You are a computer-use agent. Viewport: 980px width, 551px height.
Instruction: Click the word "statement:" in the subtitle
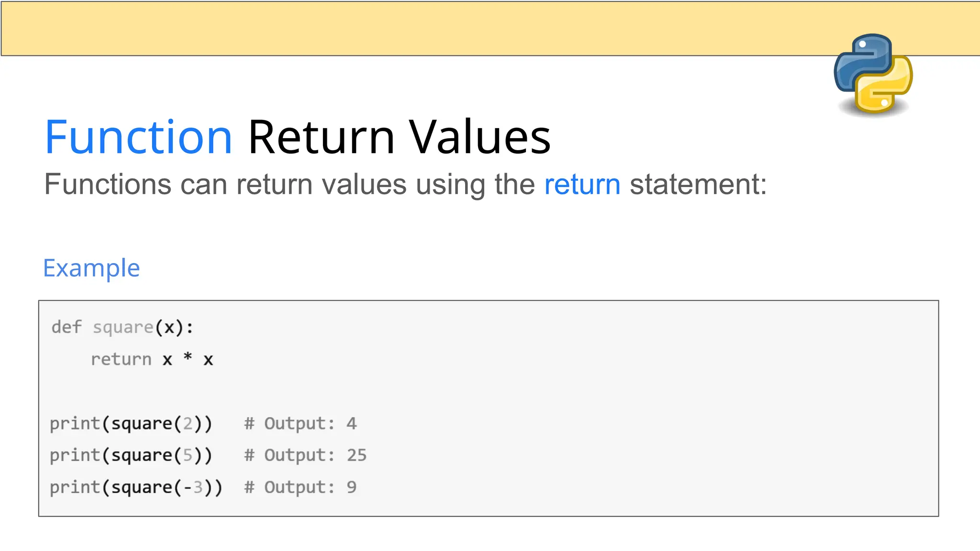point(698,185)
